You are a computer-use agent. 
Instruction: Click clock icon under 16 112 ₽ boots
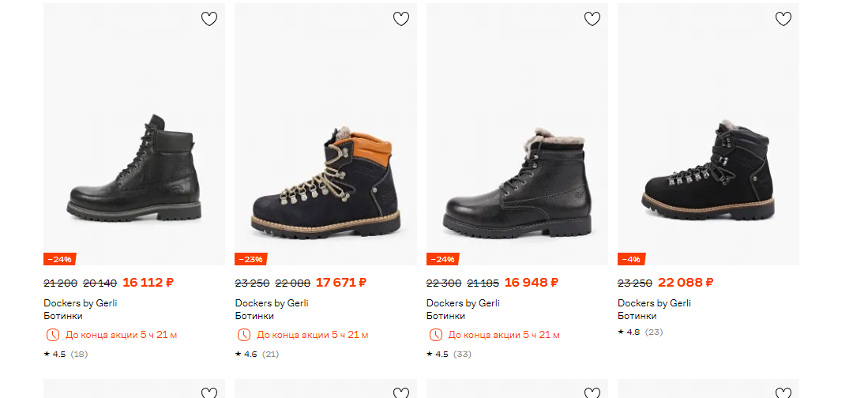(52, 335)
